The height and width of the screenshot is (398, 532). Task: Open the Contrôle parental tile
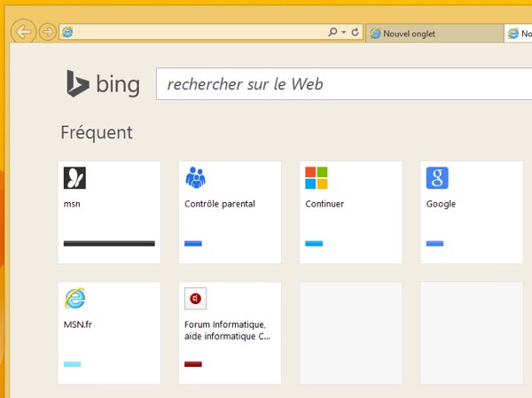(230, 212)
